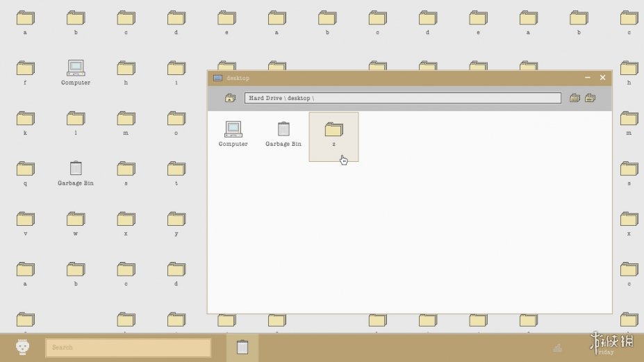Select desktop folder named y
The image size is (644, 362).
coord(176,220)
